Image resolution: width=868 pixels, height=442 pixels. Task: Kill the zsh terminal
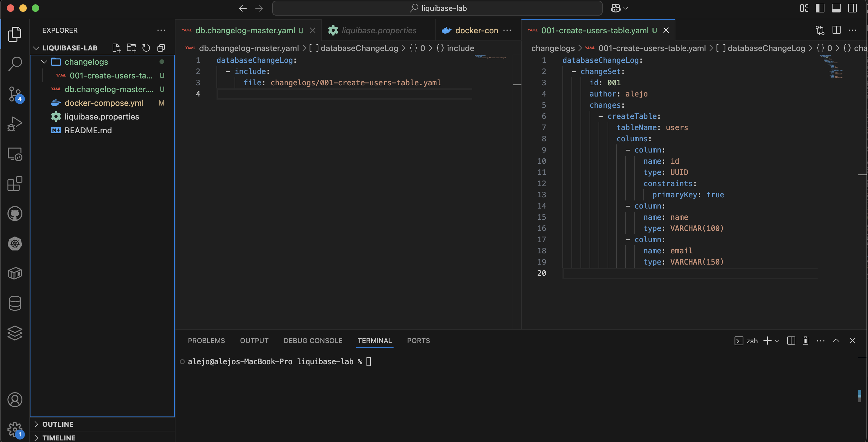[805, 341]
